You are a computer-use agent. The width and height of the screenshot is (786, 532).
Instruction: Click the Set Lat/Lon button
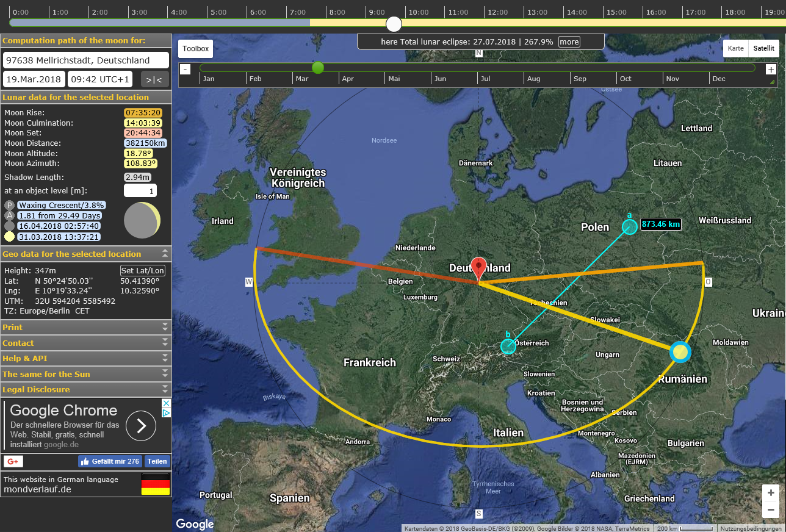(143, 271)
